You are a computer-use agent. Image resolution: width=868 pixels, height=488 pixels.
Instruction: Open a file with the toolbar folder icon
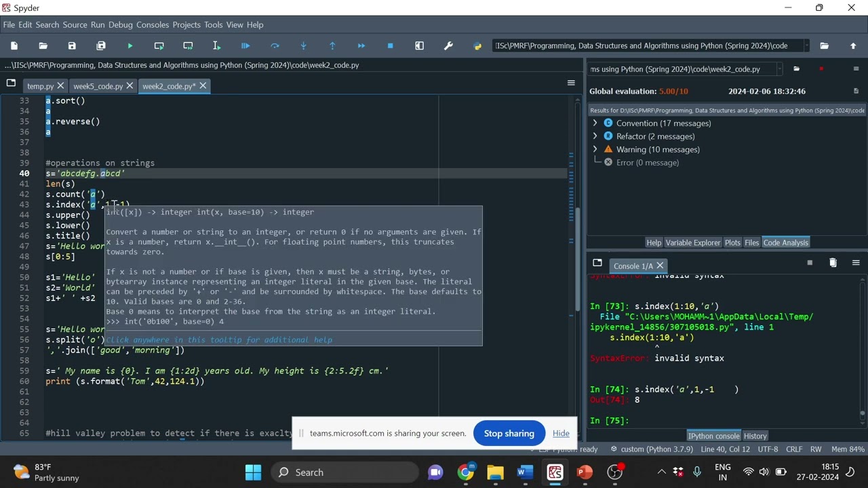[43, 46]
